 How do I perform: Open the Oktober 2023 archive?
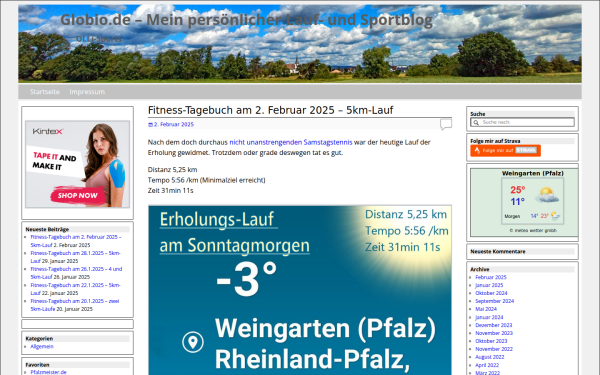click(x=491, y=341)
